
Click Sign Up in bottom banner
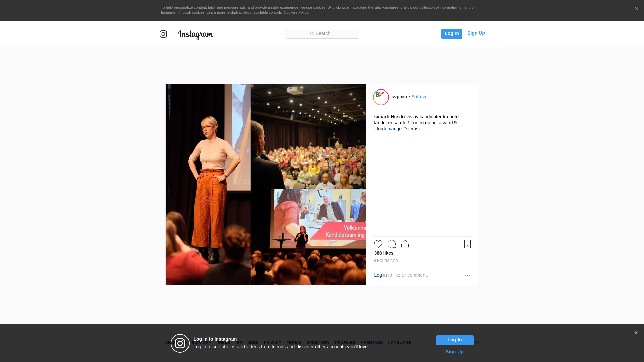454,352
